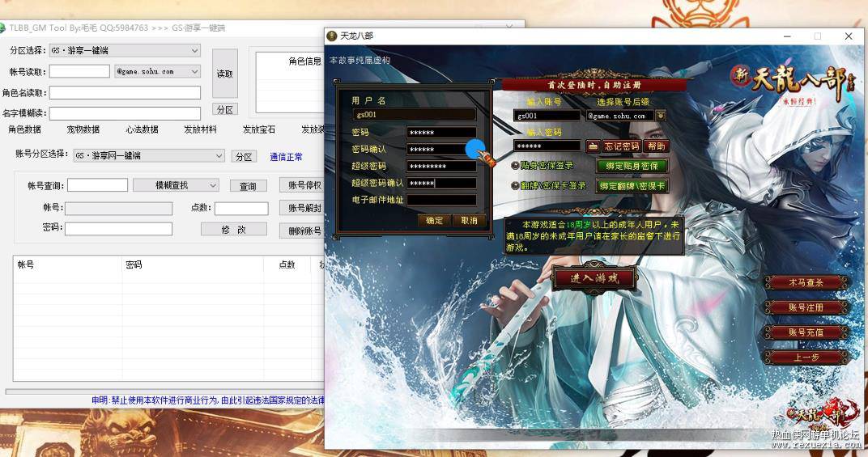Click the 输入账号 field containing gs001
This screenshot has width=868, height=457.
tap(547, 116)
